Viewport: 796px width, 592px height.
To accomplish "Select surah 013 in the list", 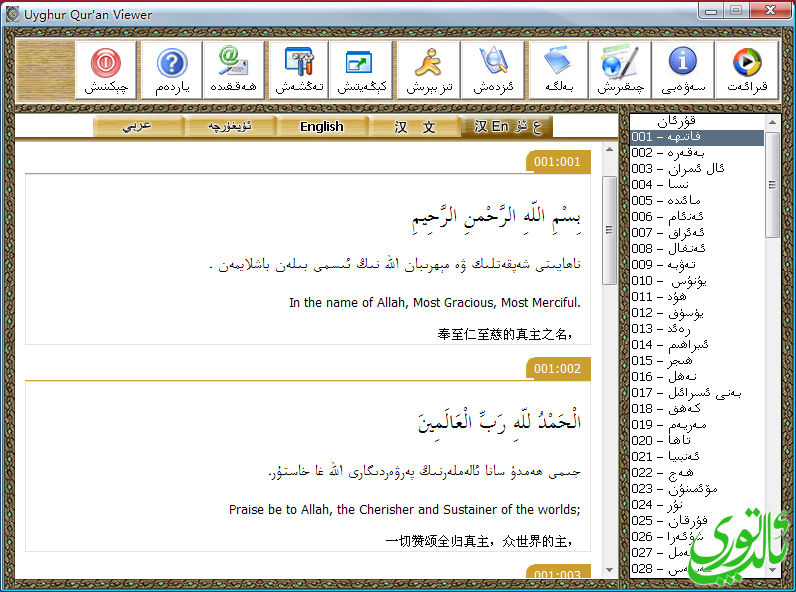I will point(697,329).
